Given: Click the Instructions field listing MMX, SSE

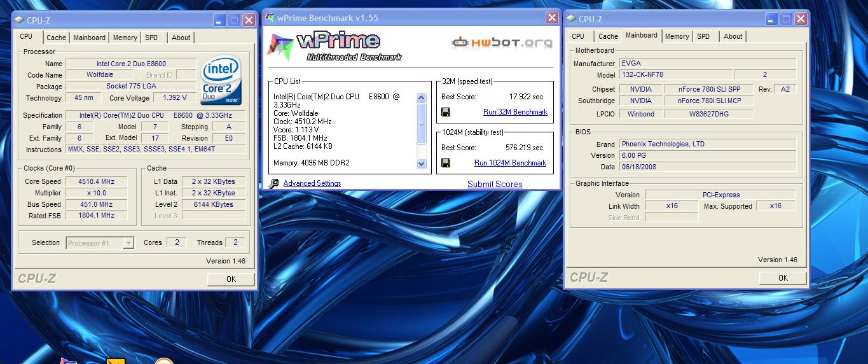Looking at the screenshot, I should click(156, 150).
